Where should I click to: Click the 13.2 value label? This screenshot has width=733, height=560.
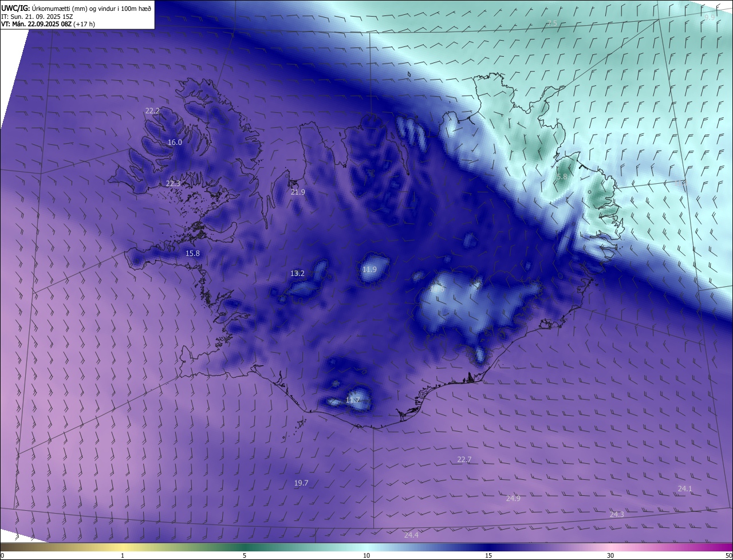pos(297,273)
